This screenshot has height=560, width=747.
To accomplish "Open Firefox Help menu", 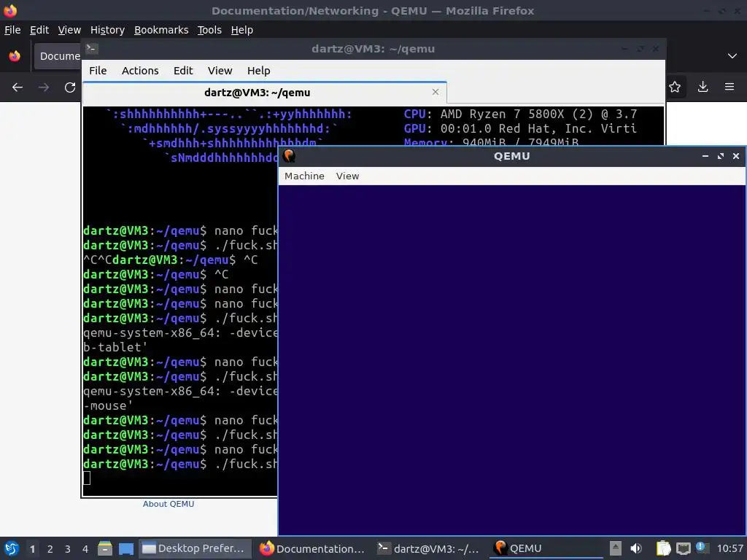I will (x=242, y=29).
